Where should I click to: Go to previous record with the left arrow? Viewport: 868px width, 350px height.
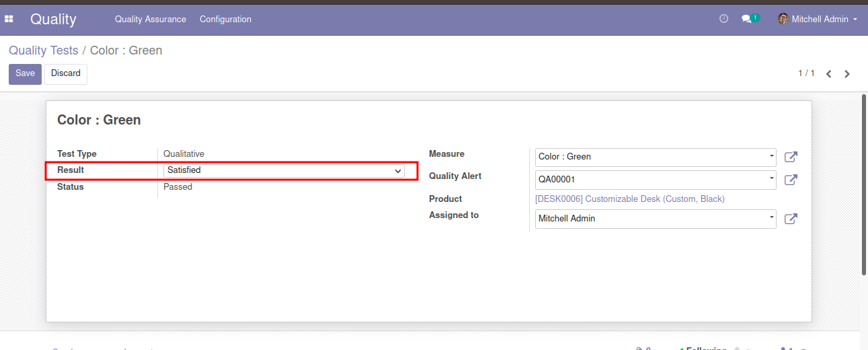coord(829,74)
